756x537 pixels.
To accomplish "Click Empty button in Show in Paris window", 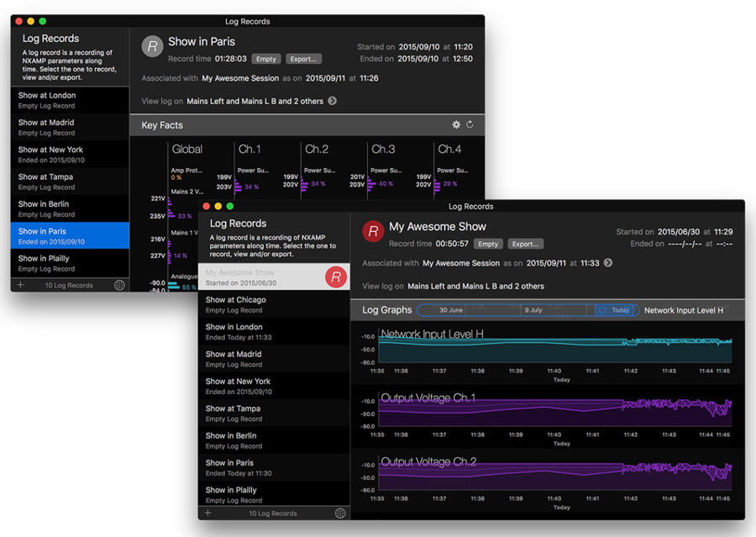I will tap(266, 59).
